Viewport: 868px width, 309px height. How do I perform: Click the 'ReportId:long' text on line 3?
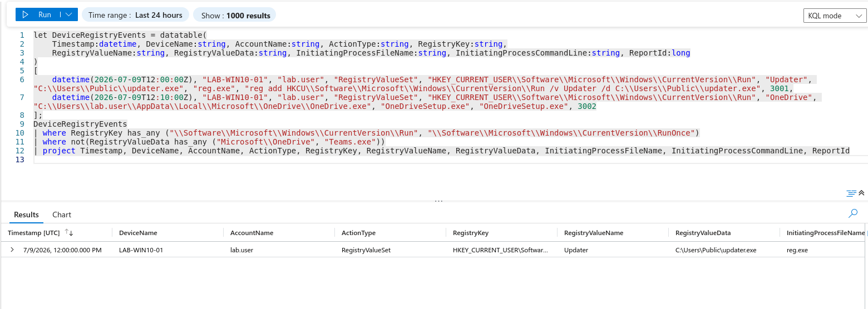[659, 53]
